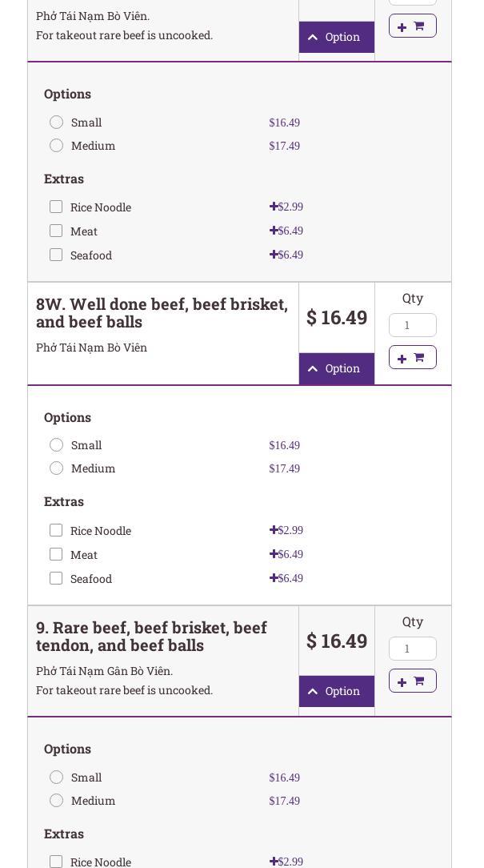The image size is (484, 868).
Task: Check Rice Noodle extra for item 8W
Action: (x=56, y=530)
